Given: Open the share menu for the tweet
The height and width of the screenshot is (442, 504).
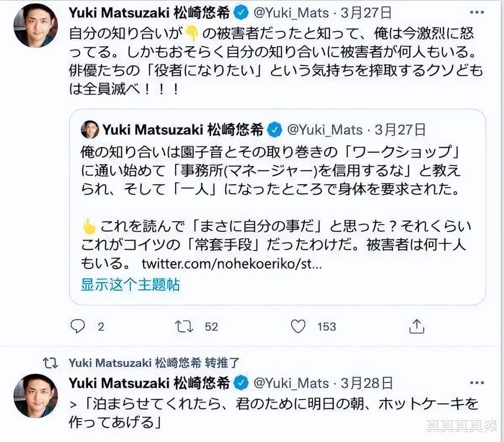Looking at the screenshot, I should 416,326.
